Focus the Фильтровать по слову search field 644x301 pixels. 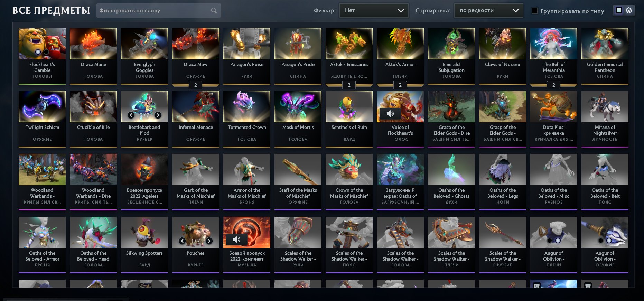point(154,11)
